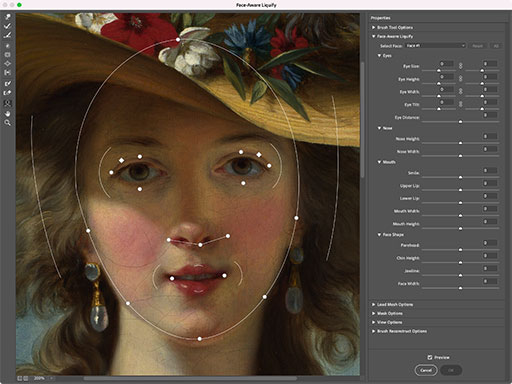Screen dimensions: 512x384
Task: Select the Push Left tool
Action: coord(7,73)
